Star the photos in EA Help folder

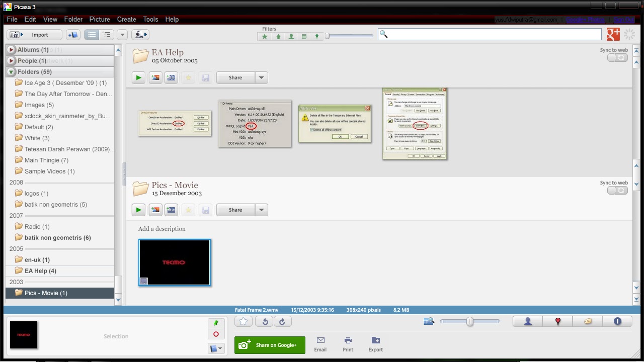pos(188,77)
